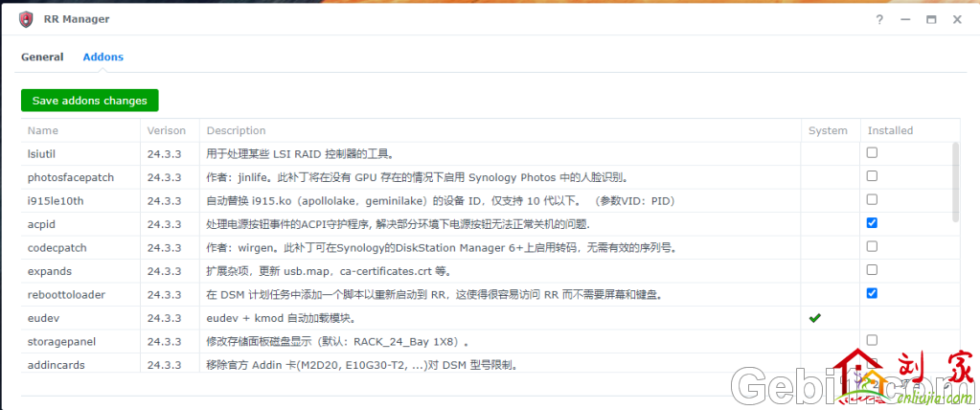Disable the reboottoloader addon checkbox
This screenshot has height=410, width=980.
[x=872, y=293]
